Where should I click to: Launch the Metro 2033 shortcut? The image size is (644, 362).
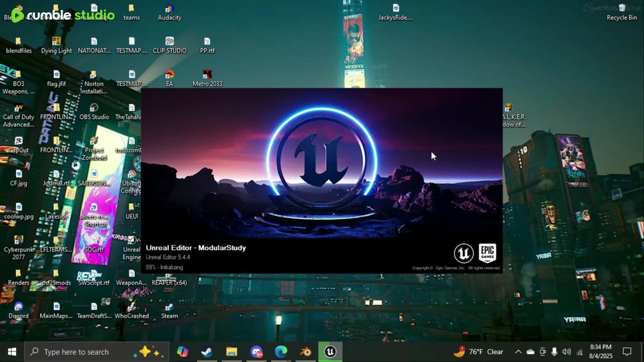207,79
